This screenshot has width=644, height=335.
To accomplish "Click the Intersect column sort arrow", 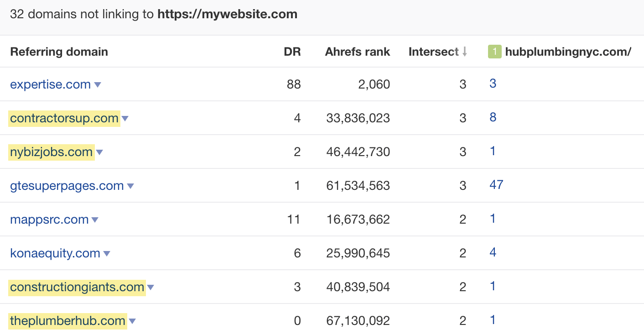I will pyautogui.click(x=465, y=52).
